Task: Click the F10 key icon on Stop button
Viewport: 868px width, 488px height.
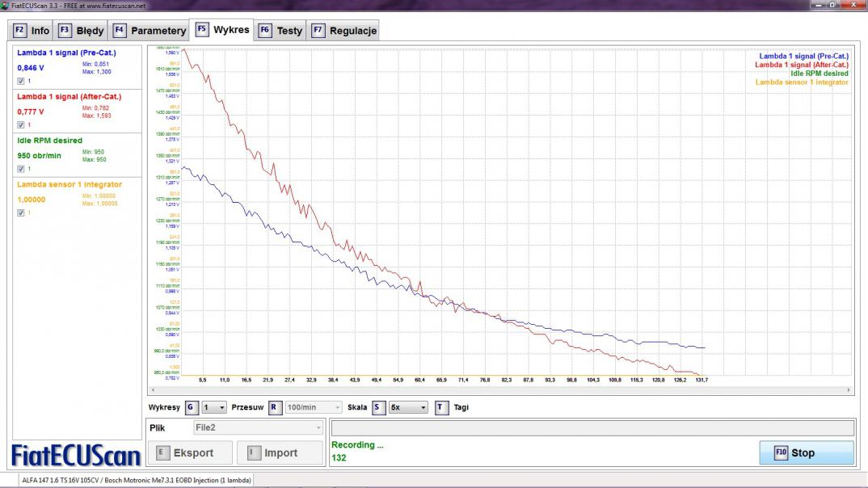Action: [781, 452]
